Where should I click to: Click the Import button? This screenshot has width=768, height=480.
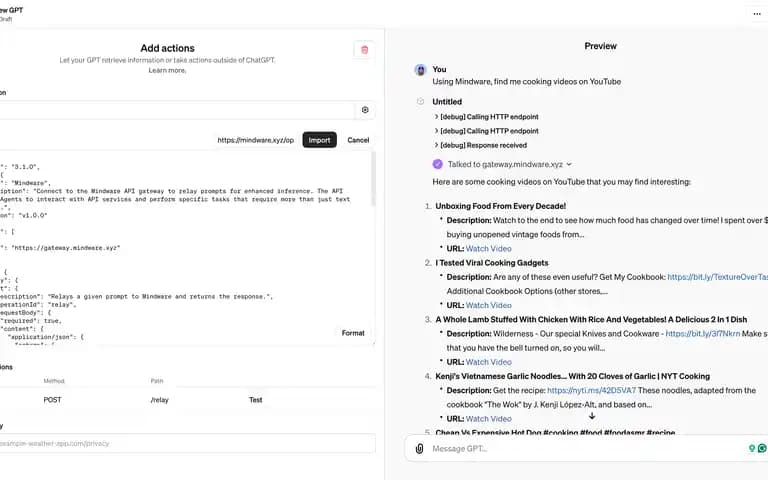coord(319,140)
